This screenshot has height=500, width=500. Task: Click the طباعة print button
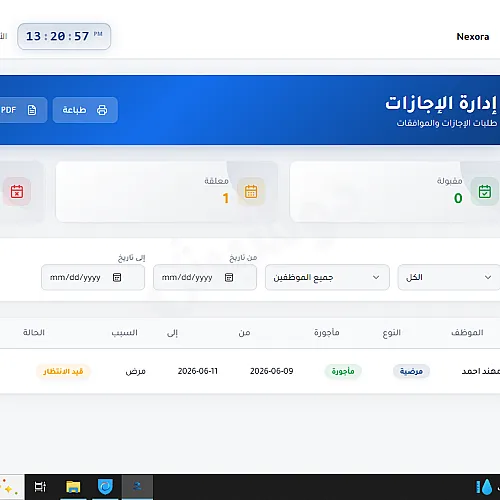coord(85,110)
